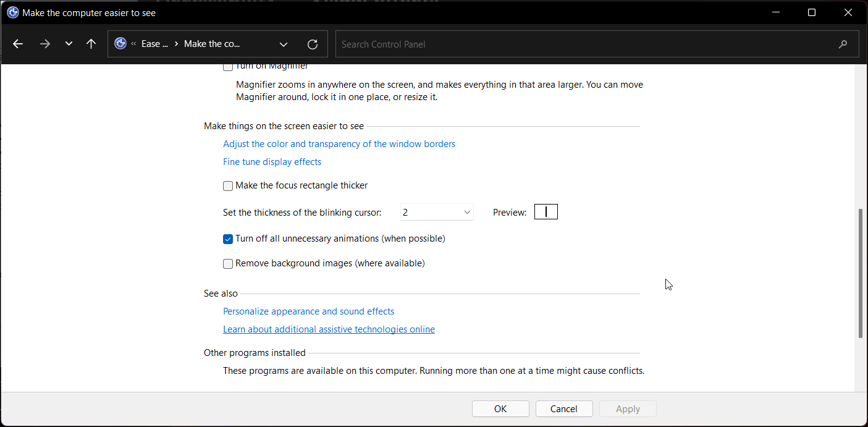This screenshot has height=427, width=868.
Task: Click the Back navigation arrow
Action: coord(18,44)
